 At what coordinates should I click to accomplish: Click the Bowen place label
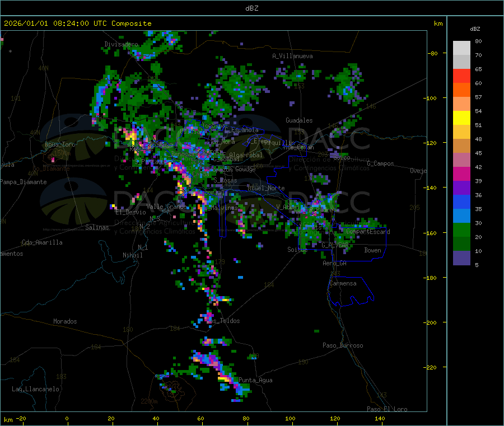(x=372, y=250)
